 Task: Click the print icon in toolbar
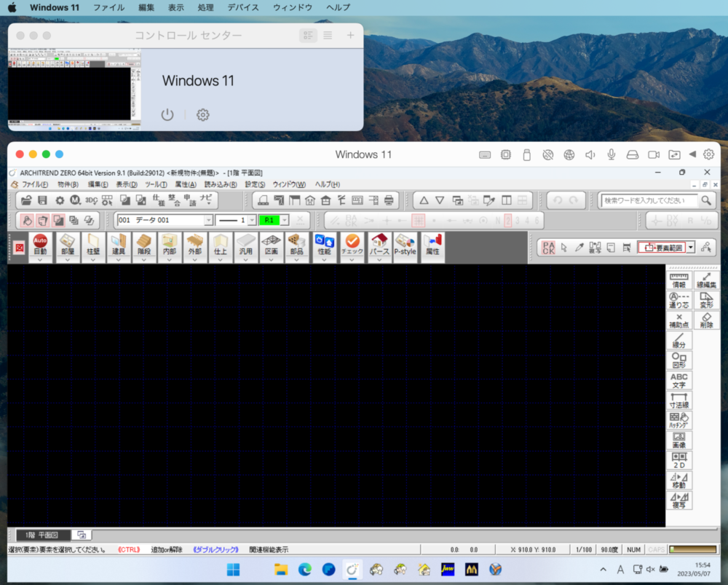click(x=389, y=200)
